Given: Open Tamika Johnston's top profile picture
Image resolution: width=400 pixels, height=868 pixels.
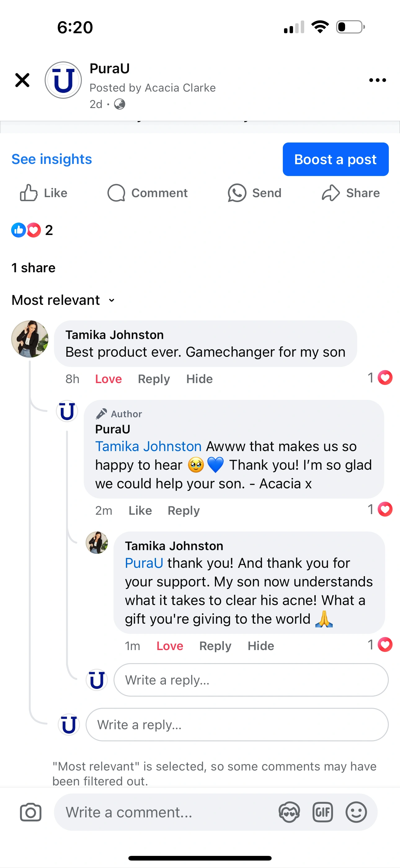Looking at the screenshot, I should click(30, 339).
